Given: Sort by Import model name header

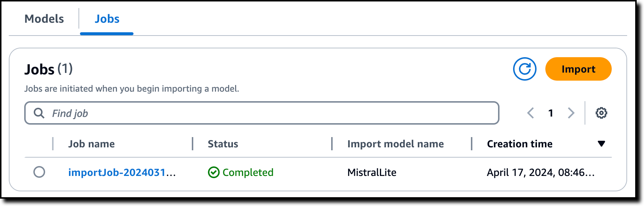Looking at the screenshot, I should coord(395,144).
